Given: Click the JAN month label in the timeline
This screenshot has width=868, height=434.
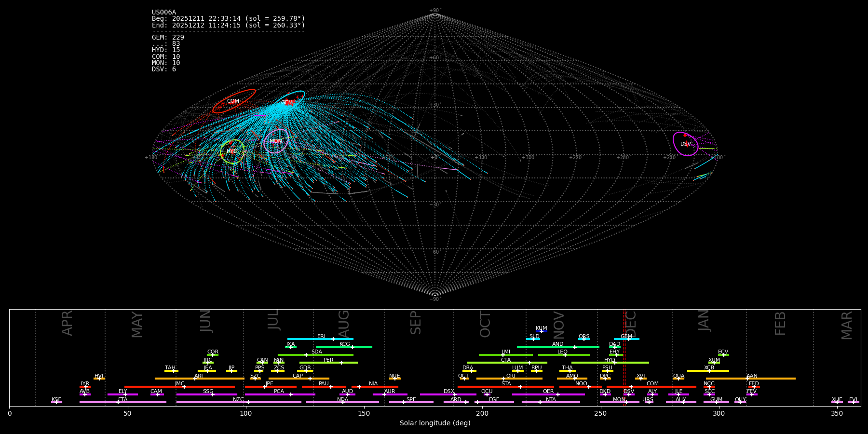Looking at the screenshot, I should pos(704,320).
